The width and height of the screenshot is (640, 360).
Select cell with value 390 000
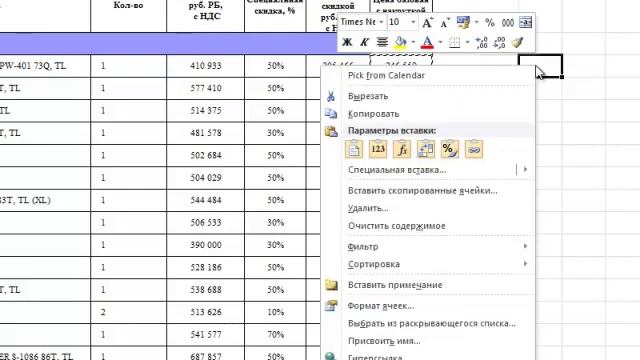[205, 245]
